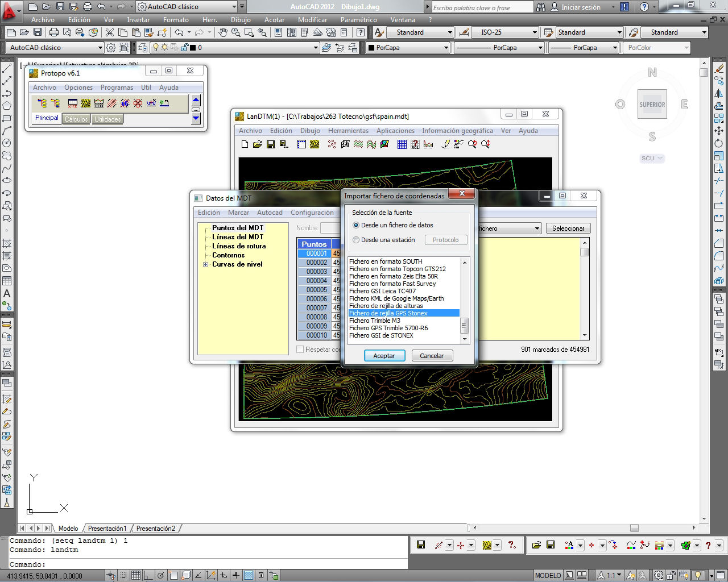Open the ISO-25 dimension style dropdown
This screenshot has height=582, width=728.
point(535,32)
